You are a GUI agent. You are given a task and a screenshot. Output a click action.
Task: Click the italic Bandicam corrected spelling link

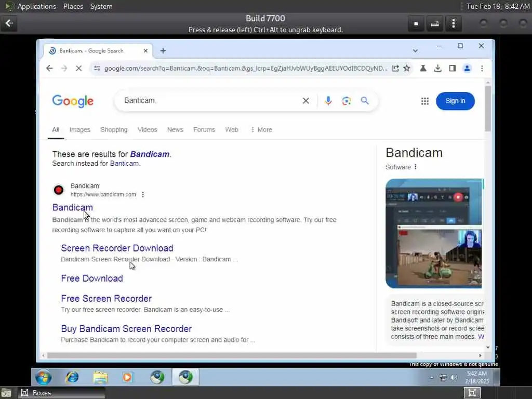tap(150, 154)
